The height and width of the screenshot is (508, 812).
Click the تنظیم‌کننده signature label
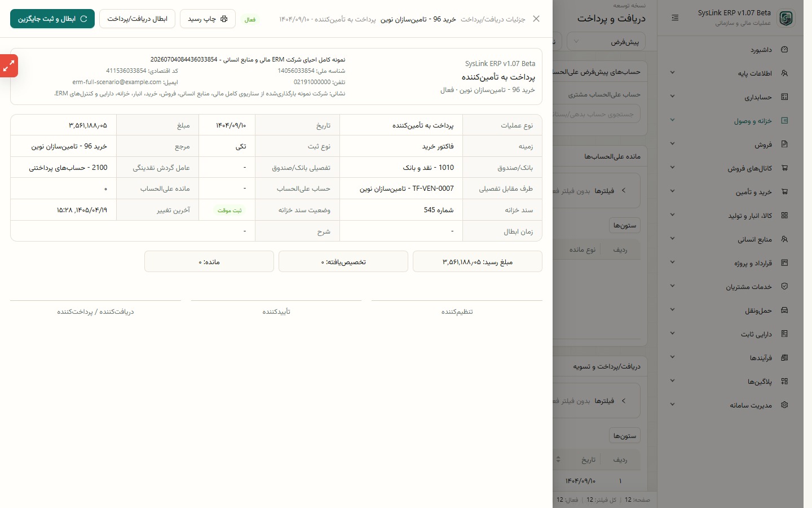457,312
